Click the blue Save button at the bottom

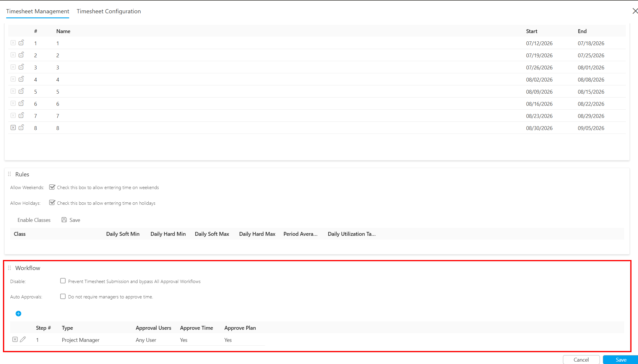621,360
